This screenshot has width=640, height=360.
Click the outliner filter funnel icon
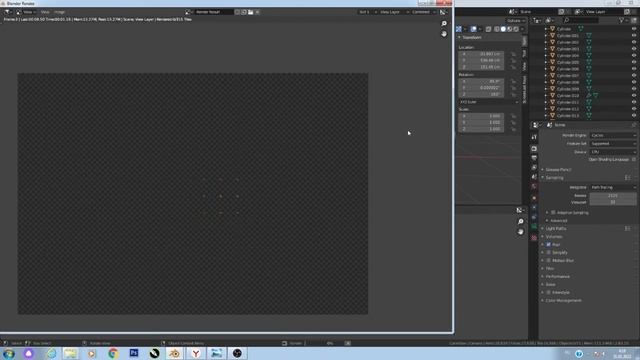[x=622, y=20]
